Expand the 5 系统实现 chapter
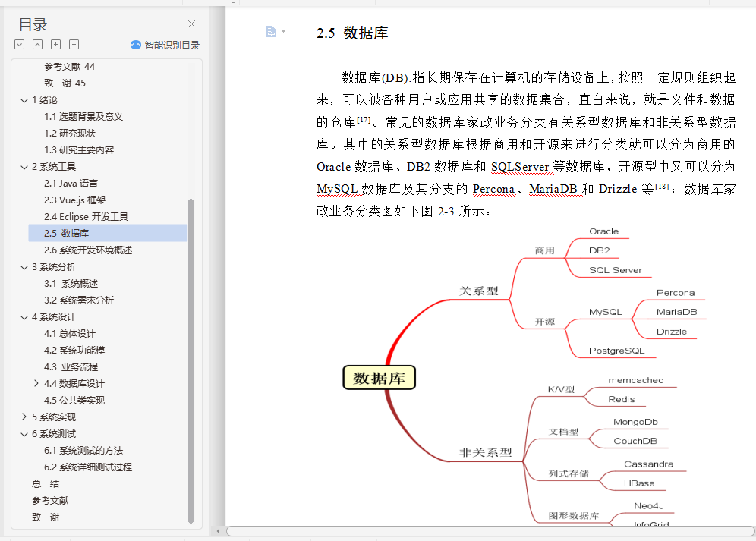Image resolution: width=756 pixels, height=541 pixels. click(x=24, y=417)
